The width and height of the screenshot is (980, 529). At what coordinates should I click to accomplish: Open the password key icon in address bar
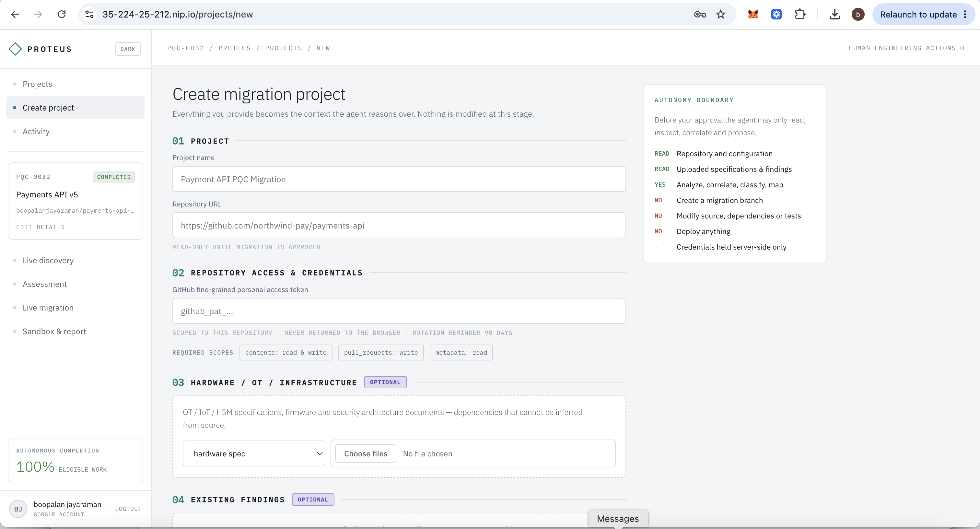click(700, 15)
